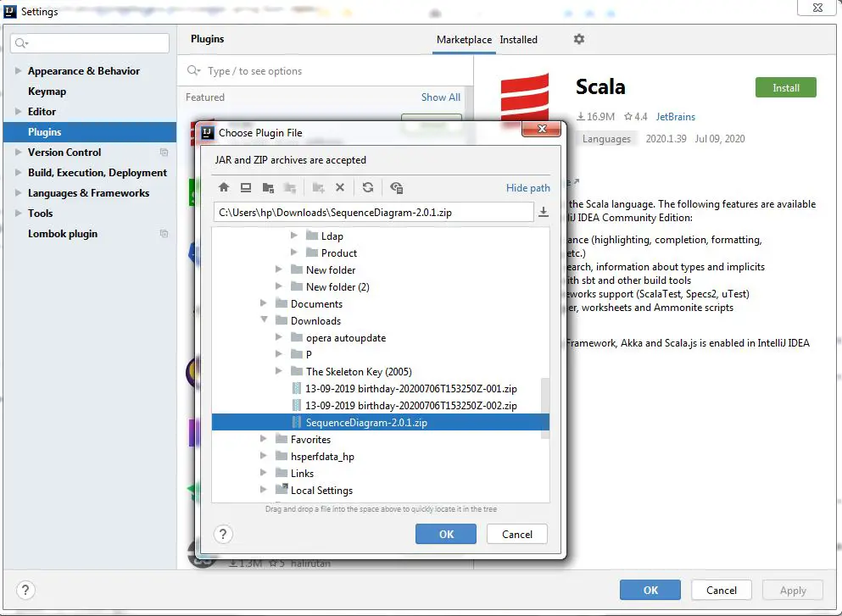
Task: Expand Build, Execution, Deployment settings
Action: (19, 172)
